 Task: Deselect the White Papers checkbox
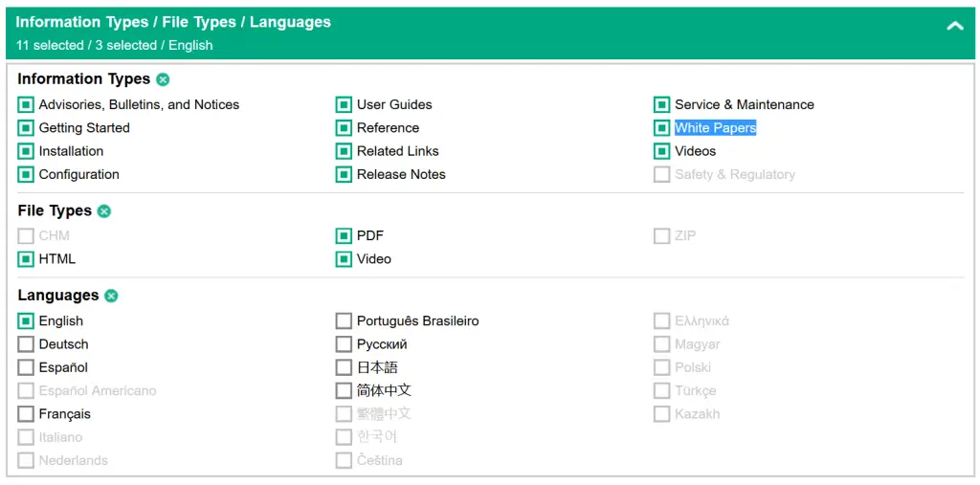tap(662, 128)
